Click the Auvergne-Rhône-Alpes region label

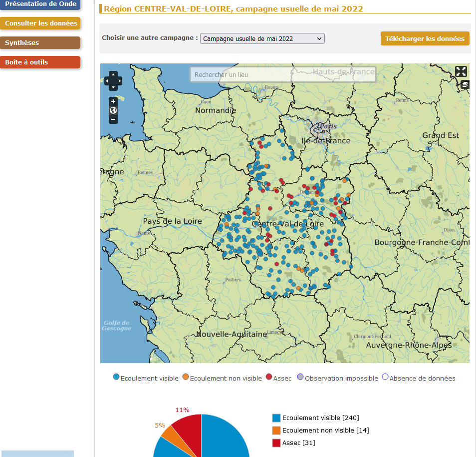pos(409,345)
